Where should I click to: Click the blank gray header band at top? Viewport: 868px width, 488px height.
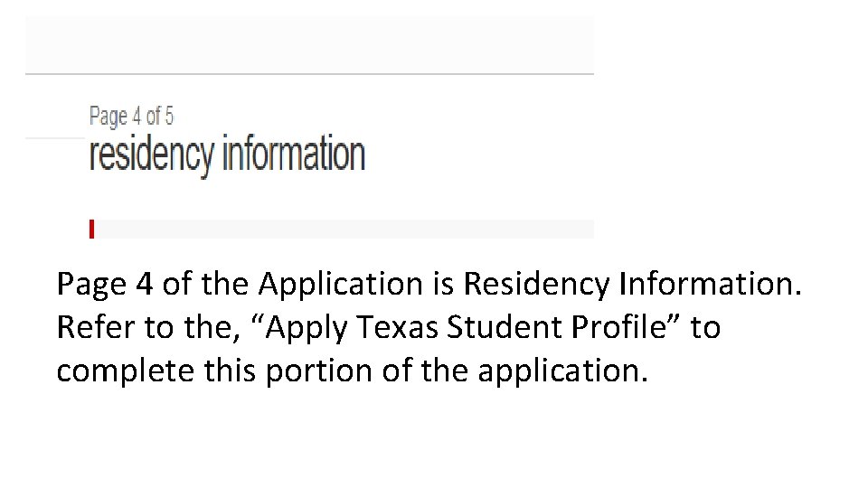point(309,43)
